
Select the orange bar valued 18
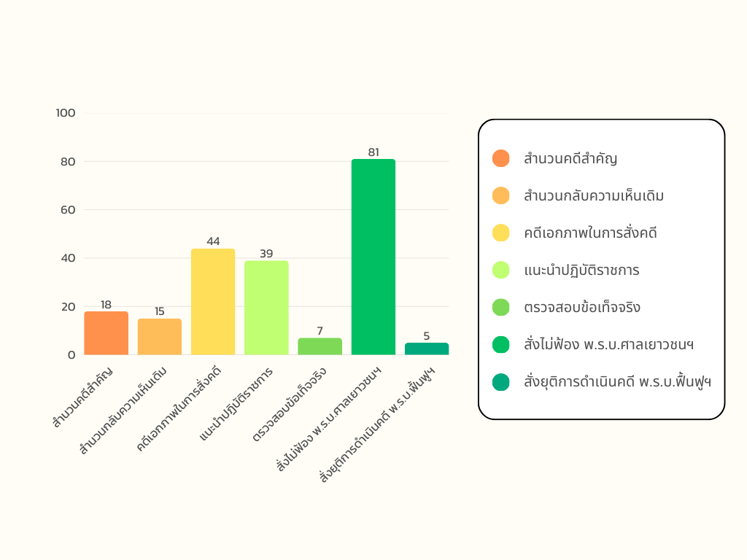(x=106, y=333)
